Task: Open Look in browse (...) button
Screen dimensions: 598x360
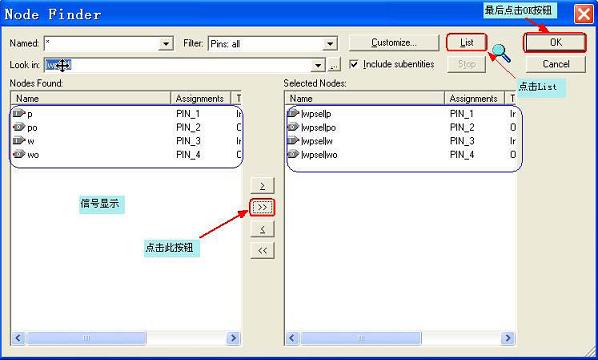Action: click(334, 65)
